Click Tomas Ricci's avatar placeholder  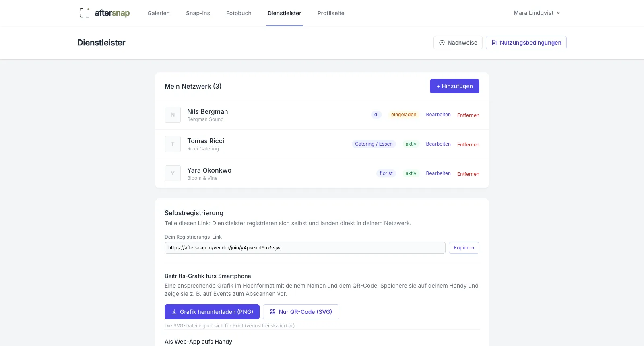(x=173, y=144)
